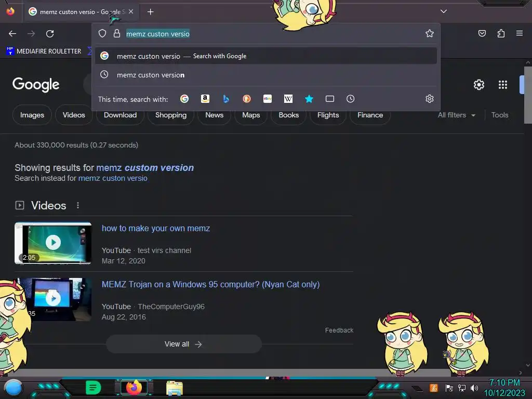Select the Shopping filter
Screen dimensions: 532x399
point(170,115)
